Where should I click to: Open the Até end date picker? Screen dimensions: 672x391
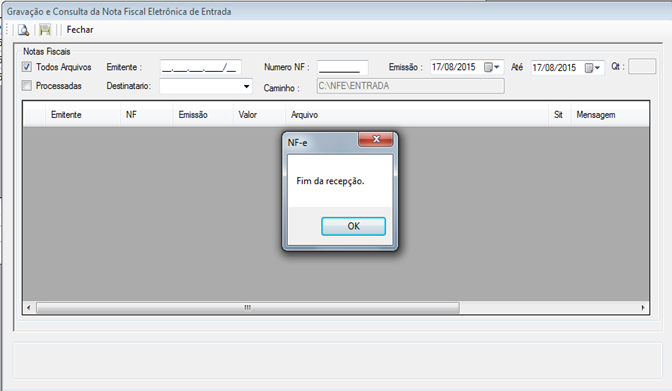click(593, 68)
